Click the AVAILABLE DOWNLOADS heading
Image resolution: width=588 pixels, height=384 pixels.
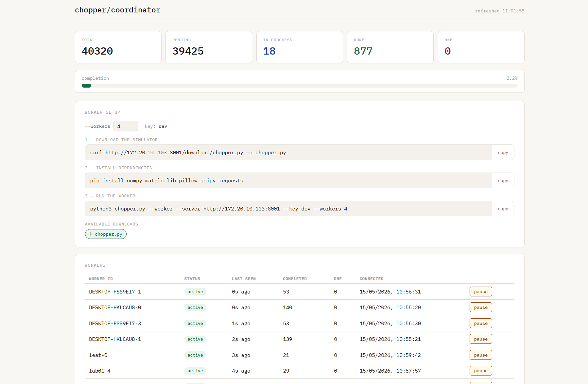(x=112, y=224)
